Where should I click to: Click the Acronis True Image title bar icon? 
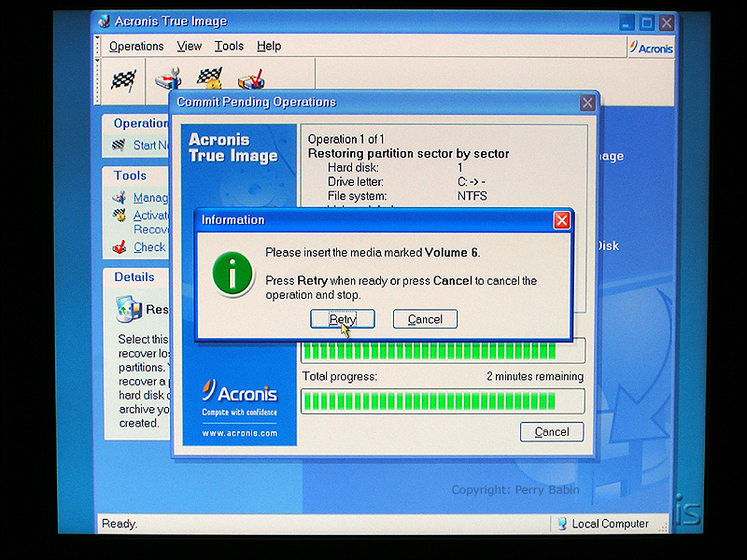pos(105,21)
